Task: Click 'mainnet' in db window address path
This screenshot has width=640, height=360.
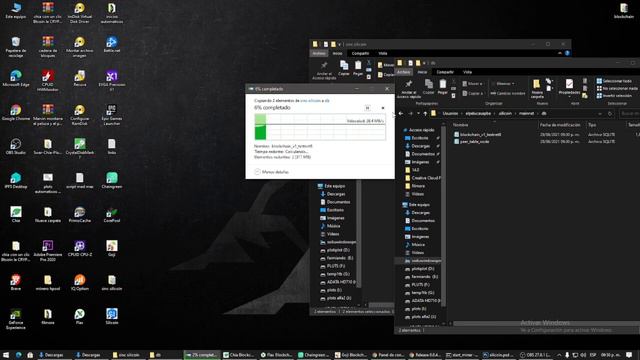Action: (x=526, y=113)
